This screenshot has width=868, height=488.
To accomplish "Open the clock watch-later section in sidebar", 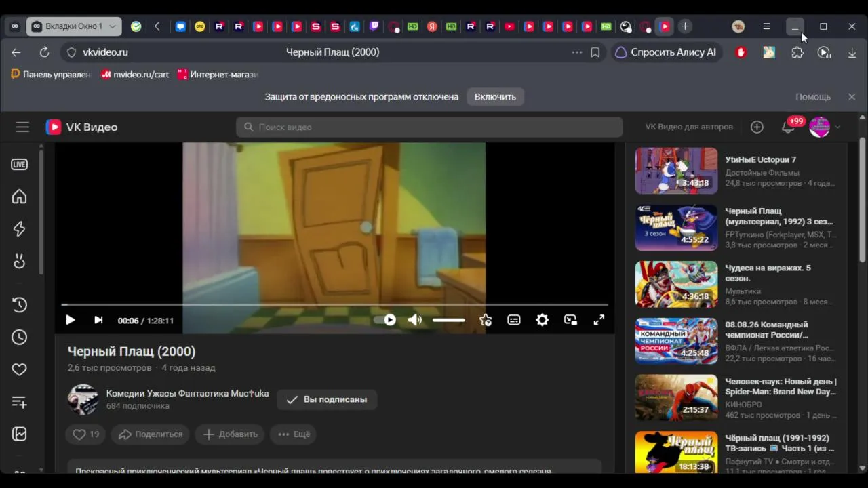I will point(19,337).
